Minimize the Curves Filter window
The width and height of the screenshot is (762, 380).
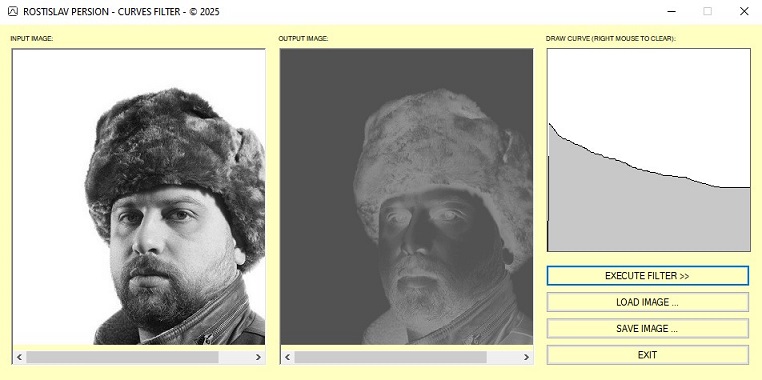tap(672, 11)
